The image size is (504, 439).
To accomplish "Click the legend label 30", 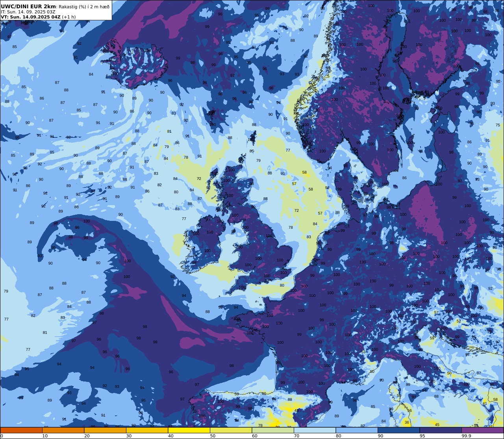I will [129, 436].
